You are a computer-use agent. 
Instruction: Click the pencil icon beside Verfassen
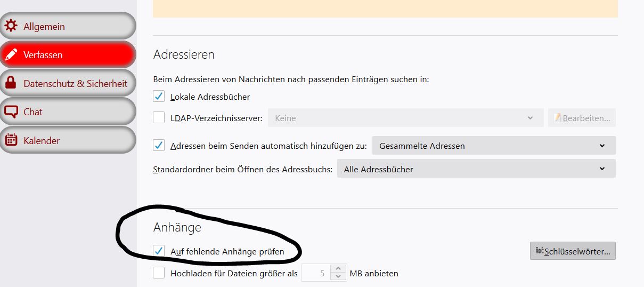11,54
